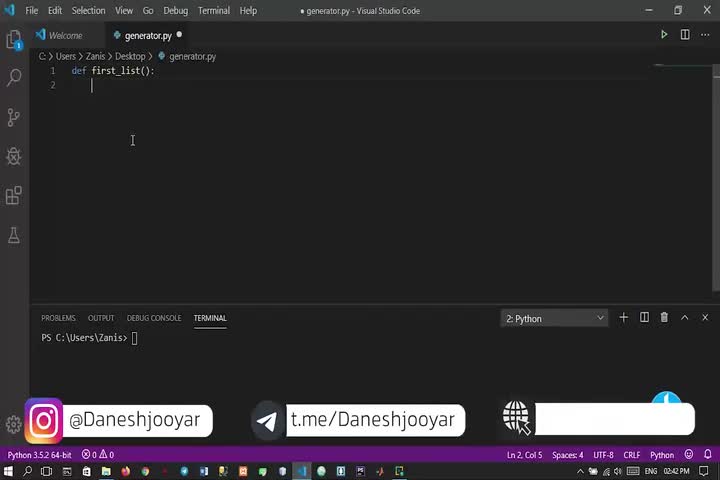Viewport: 720px width, 480px height.
Task: Click the feedback smiley in status bar
Action: (x=688, y=454)
